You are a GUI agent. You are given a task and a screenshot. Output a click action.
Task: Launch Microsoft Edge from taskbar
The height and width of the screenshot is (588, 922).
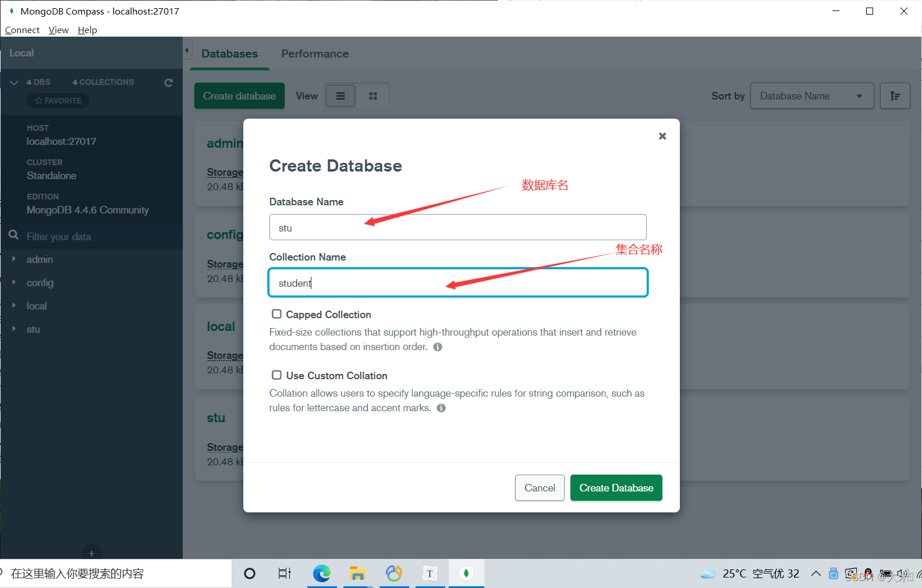(x=321, y=573)
